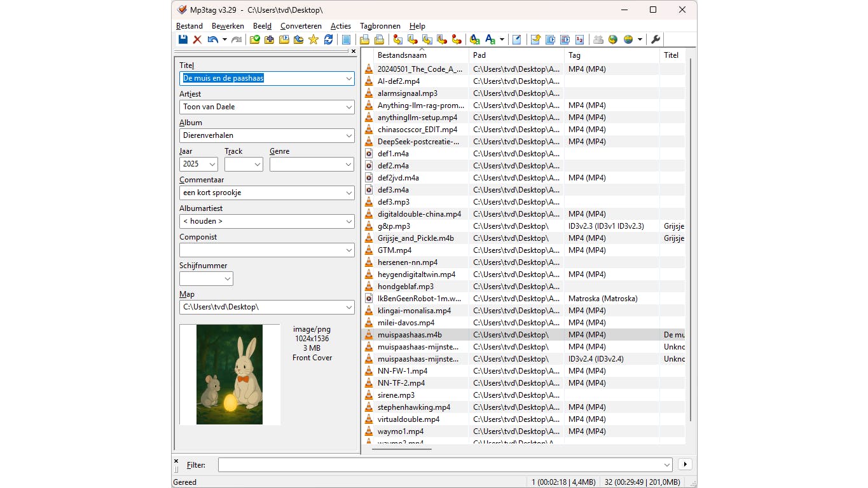Select file klingai-monalisa.mp4
Screen dimensions: 868x488
pos(414,311)
